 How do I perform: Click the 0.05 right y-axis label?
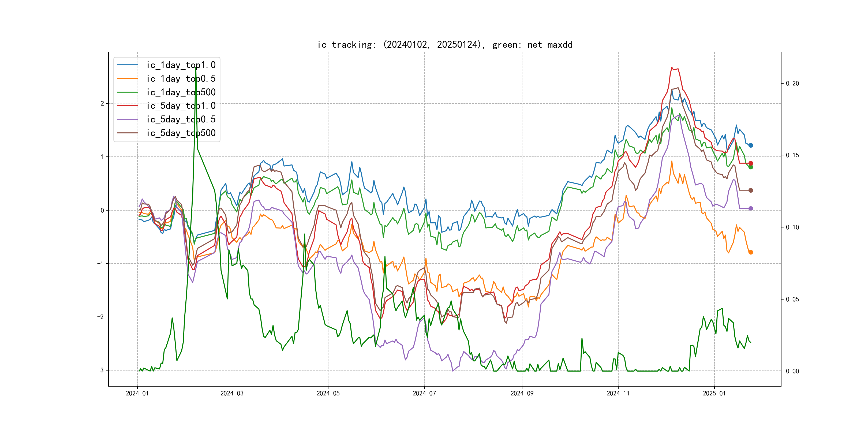(792, 299)
